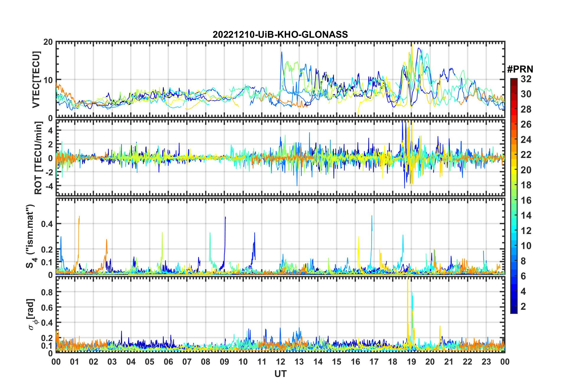Click the colorbar tick label 8
Screen dimensions: 561x392
click(x=523, y=261)
